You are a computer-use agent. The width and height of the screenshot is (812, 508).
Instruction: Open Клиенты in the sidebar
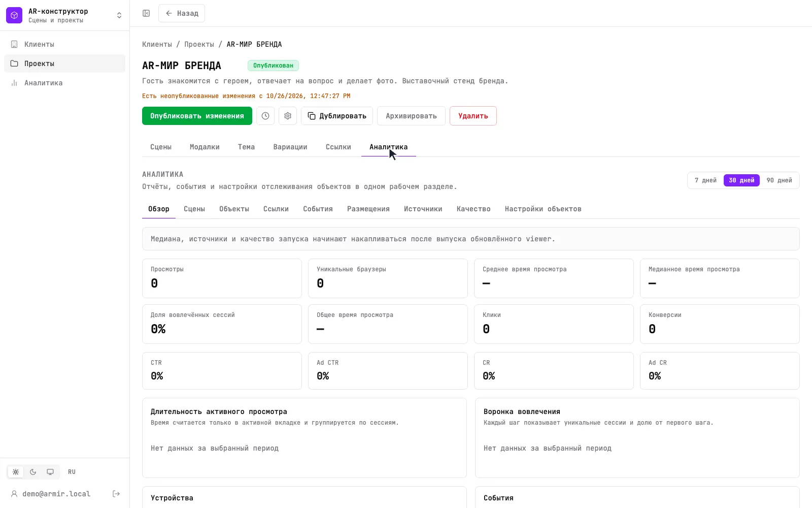(x=64, y=44)
